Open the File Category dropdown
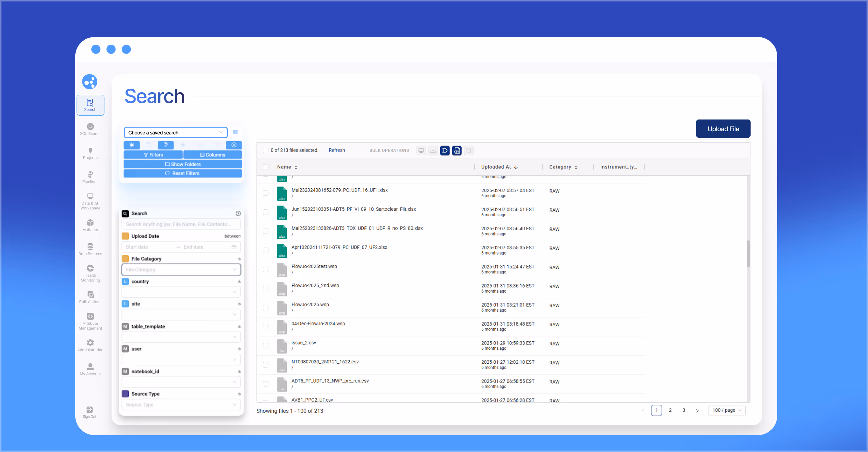This screenshot has height=452, width=868. 181,270
